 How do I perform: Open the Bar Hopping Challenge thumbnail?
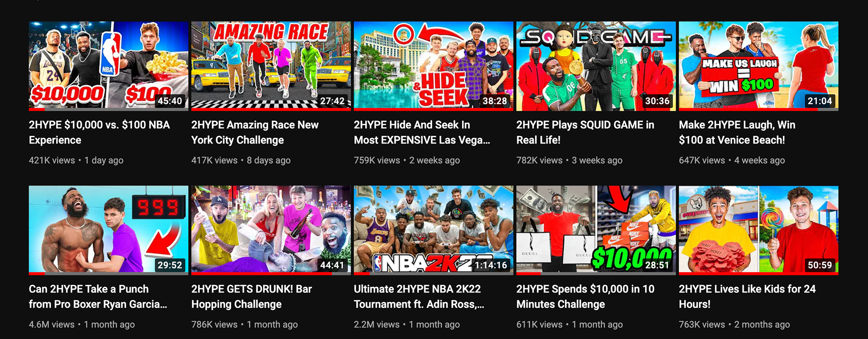[271, 230]
